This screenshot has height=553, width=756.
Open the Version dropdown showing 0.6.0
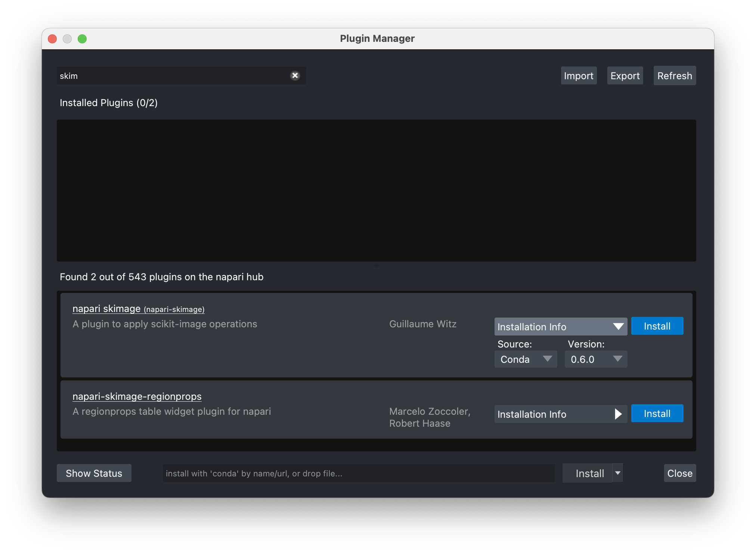coord(595,359)
